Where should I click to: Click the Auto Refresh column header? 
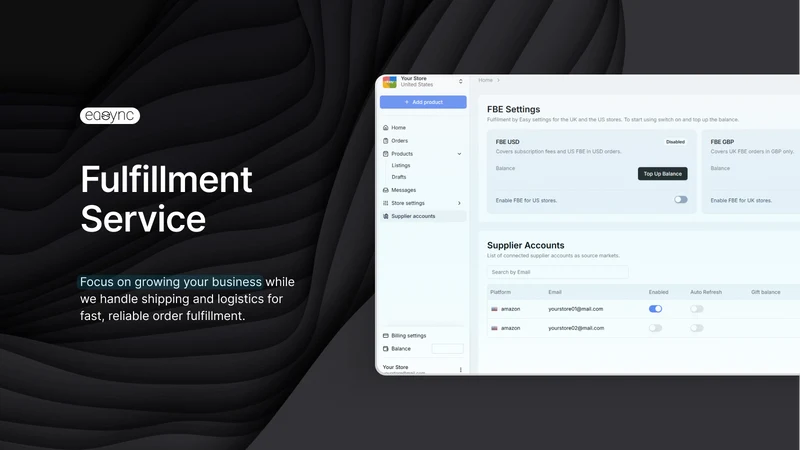point(706,292)
